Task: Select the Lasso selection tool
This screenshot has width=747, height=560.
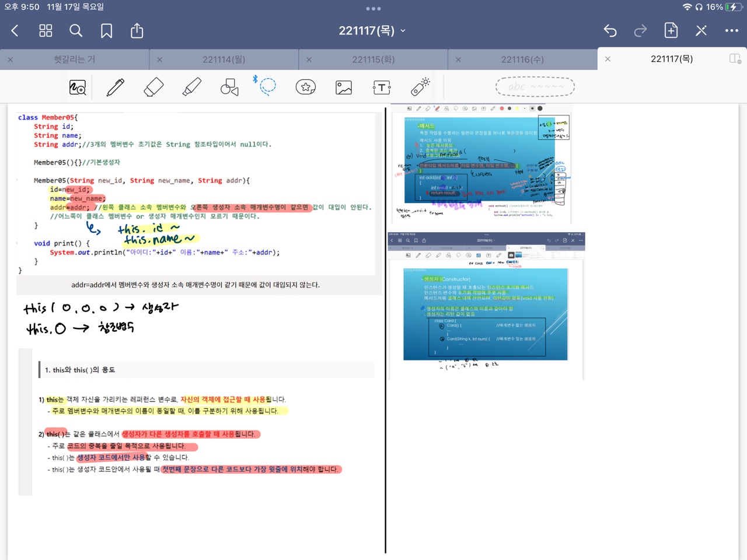Action: 267,86
